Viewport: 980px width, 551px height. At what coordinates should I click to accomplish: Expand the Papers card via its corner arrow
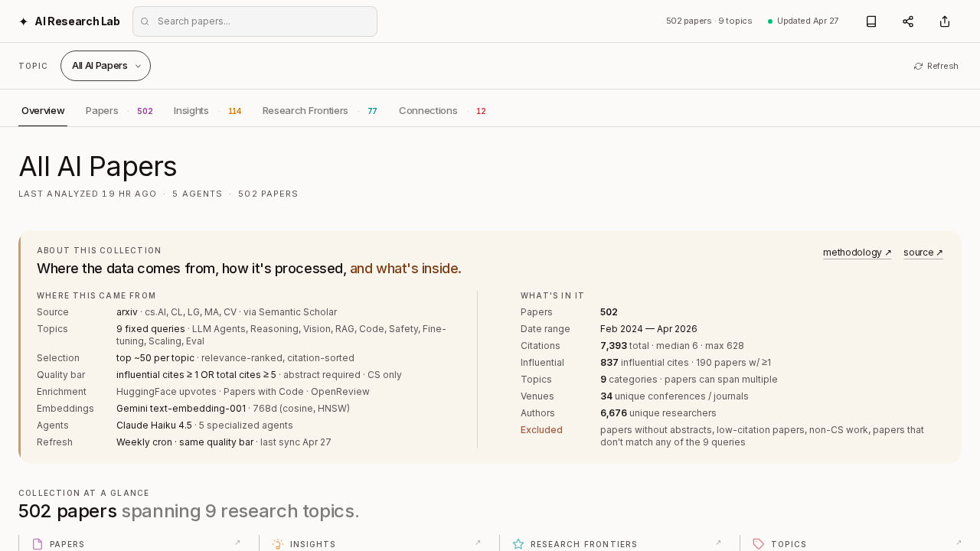237,542
